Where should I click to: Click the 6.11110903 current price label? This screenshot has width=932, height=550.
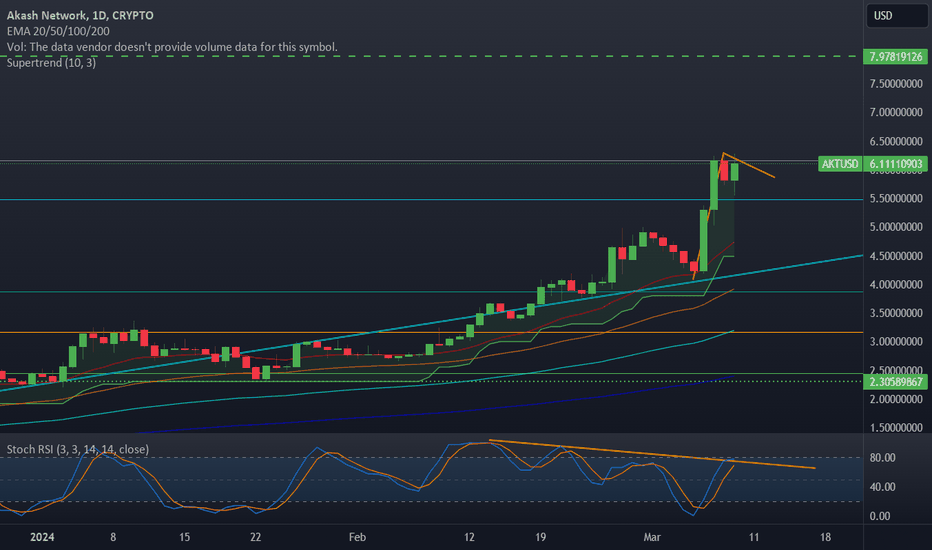pyautogui.click(x=895, y=164)
